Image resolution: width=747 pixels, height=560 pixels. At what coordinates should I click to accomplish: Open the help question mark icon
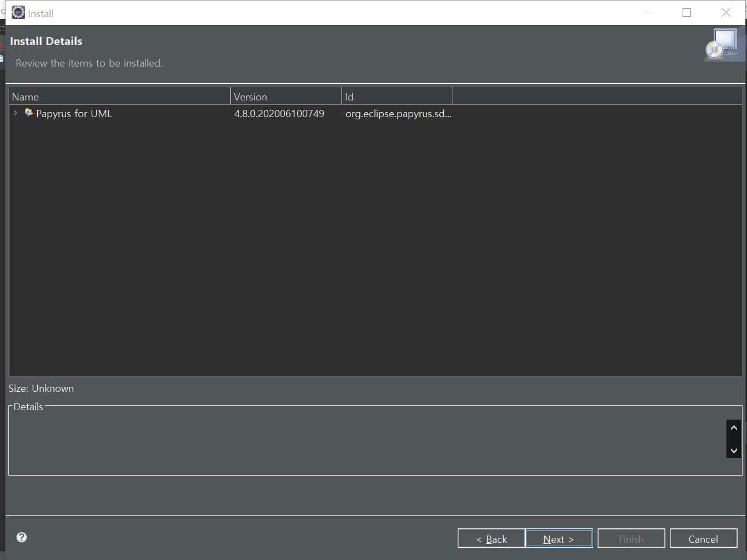point(22,537)
